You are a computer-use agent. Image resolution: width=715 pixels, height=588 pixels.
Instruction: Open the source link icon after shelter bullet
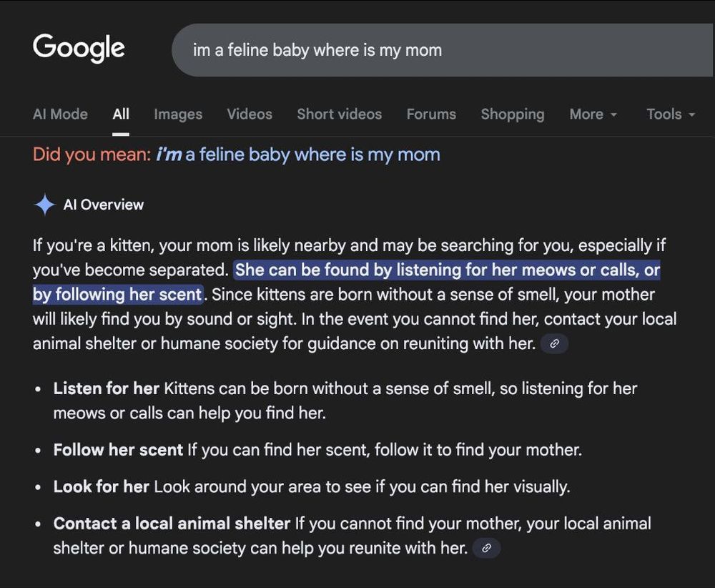click(486, 549)
